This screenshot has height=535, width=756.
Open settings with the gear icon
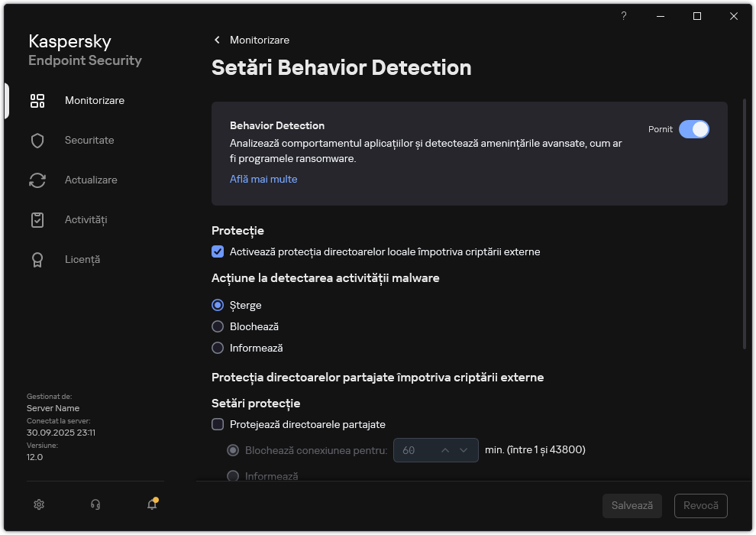[x=40, y=504]
